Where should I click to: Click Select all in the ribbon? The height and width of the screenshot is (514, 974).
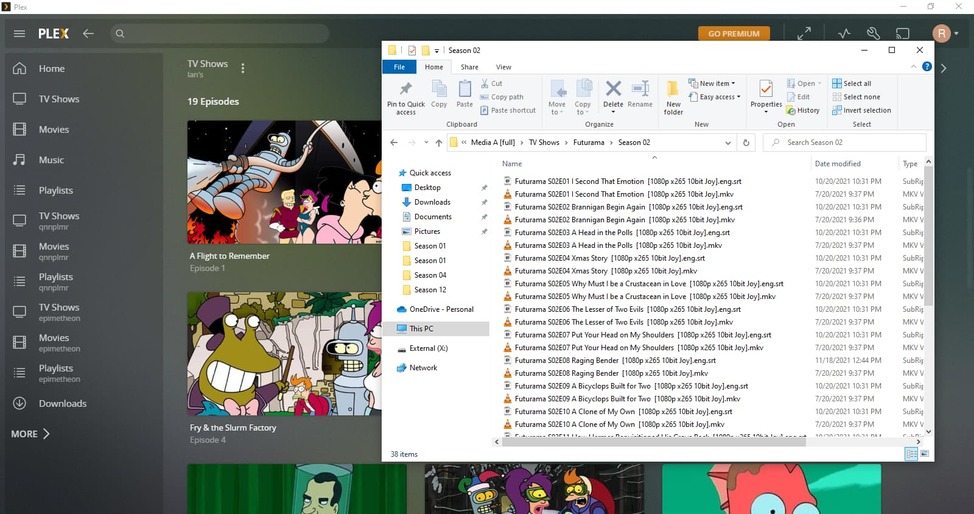point(852,83)
